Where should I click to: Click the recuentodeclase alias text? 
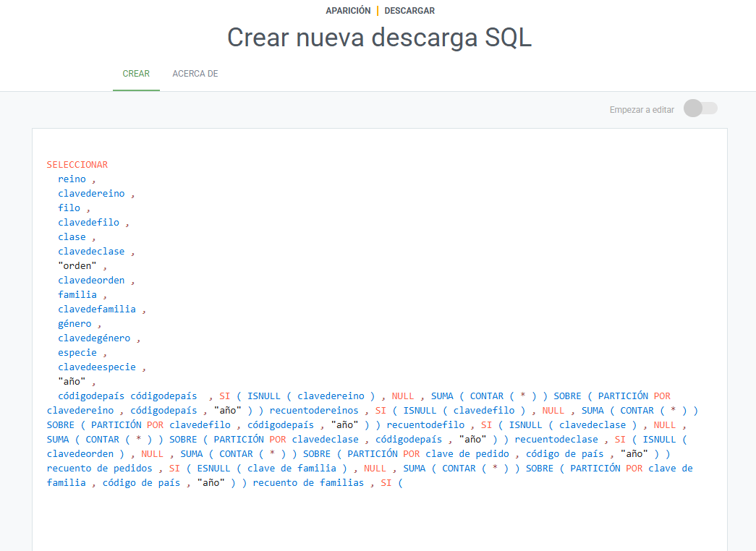(x=556, y=440)
